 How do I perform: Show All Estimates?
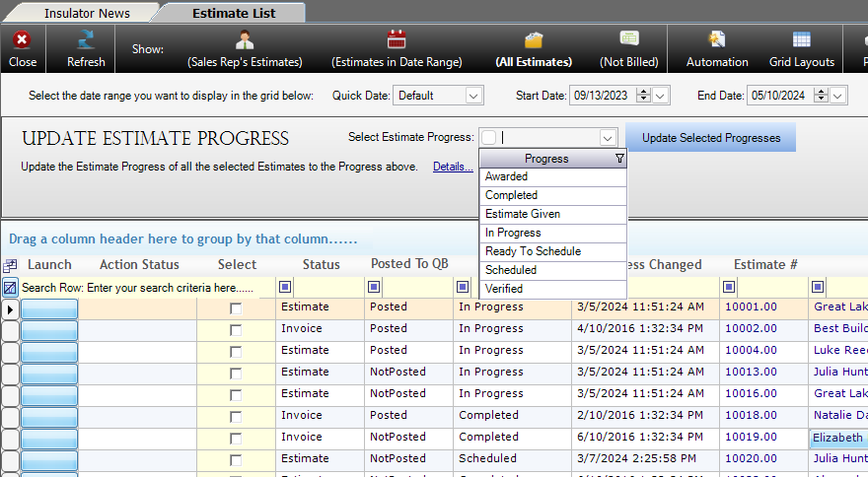click(534, 50)
